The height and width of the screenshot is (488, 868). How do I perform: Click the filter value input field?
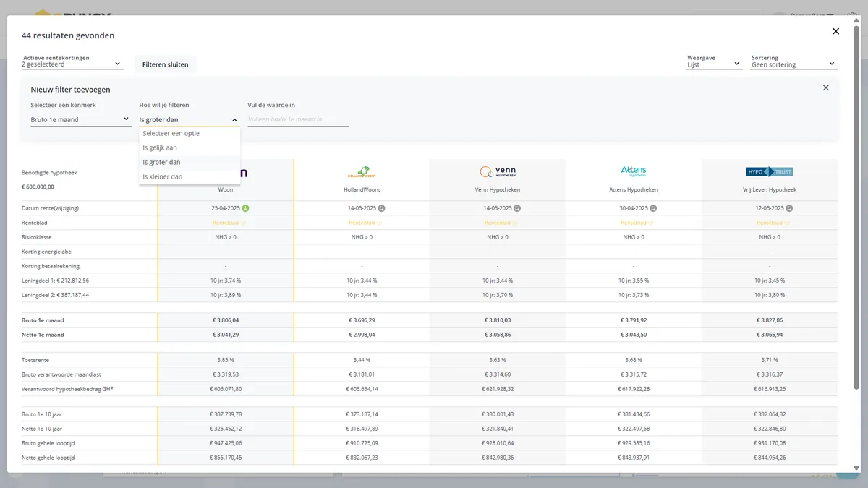point(298,119)
